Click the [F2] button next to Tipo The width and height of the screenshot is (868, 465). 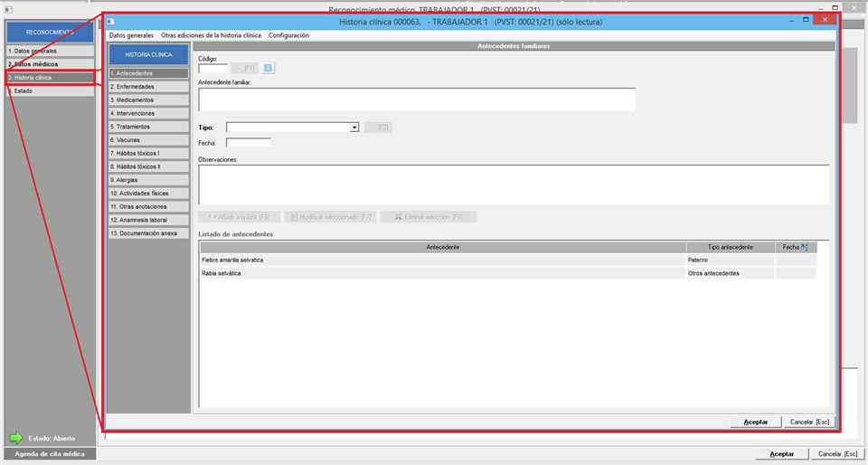(x=378, y=128)
